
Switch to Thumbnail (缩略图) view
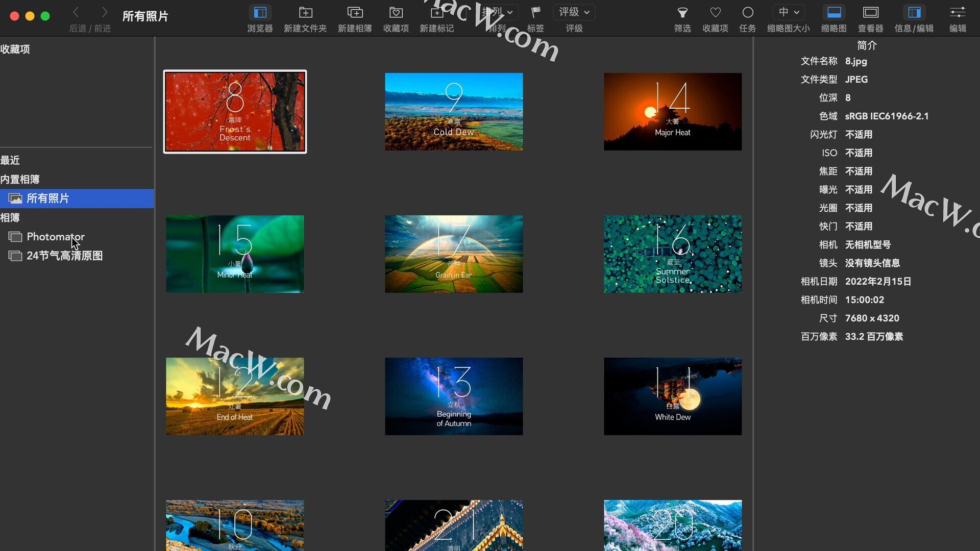tap(834, 12)
